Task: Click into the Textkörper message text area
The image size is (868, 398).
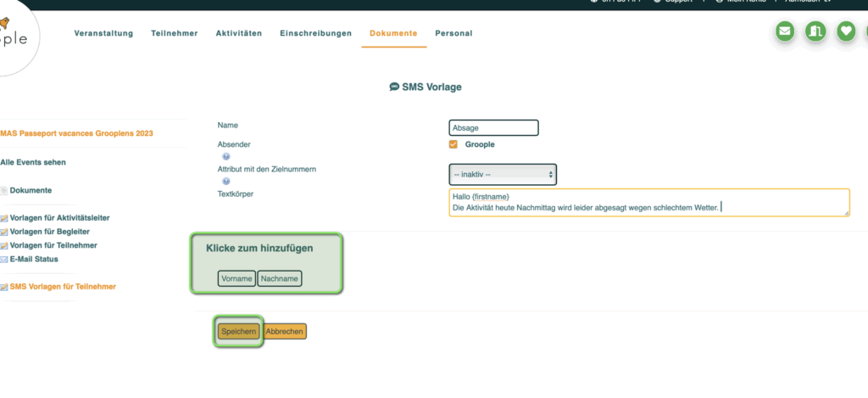Action: 648,202
